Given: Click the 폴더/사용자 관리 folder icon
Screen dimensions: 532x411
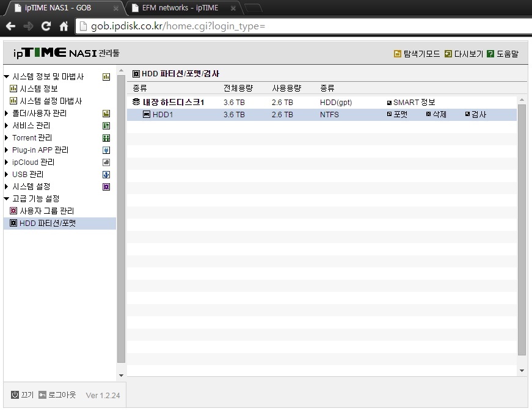Looking at the screenshot, I should pyautogui.click(x=106, y=114).
